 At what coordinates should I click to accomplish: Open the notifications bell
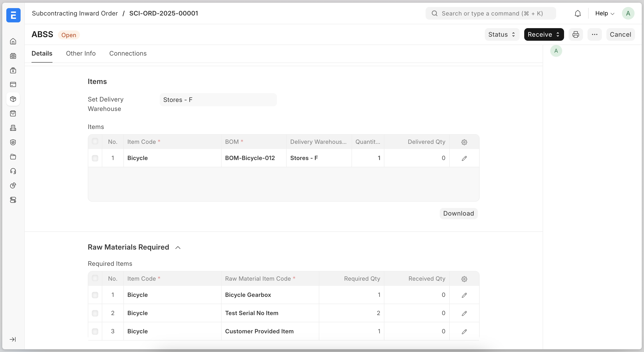click(578, 14)
